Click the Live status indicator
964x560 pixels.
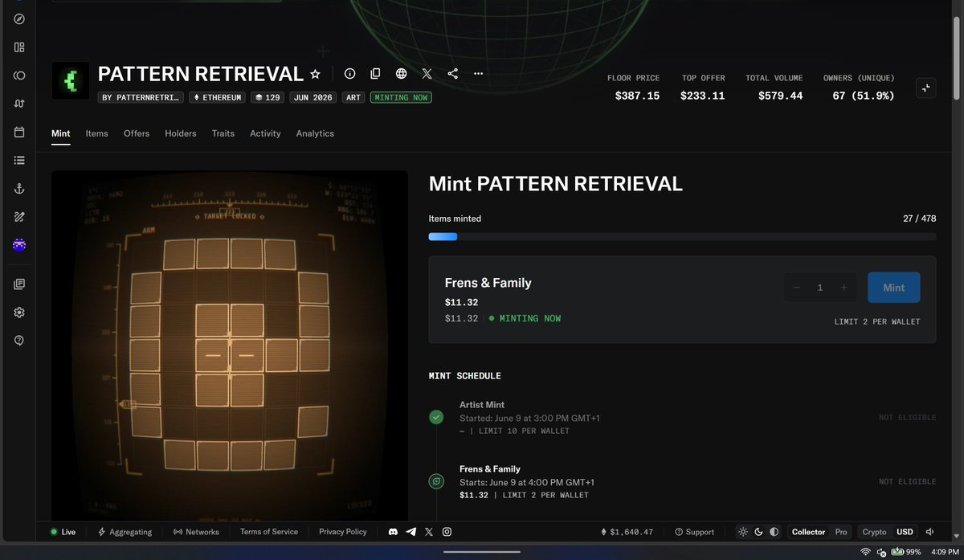click(x=63, y=532)
